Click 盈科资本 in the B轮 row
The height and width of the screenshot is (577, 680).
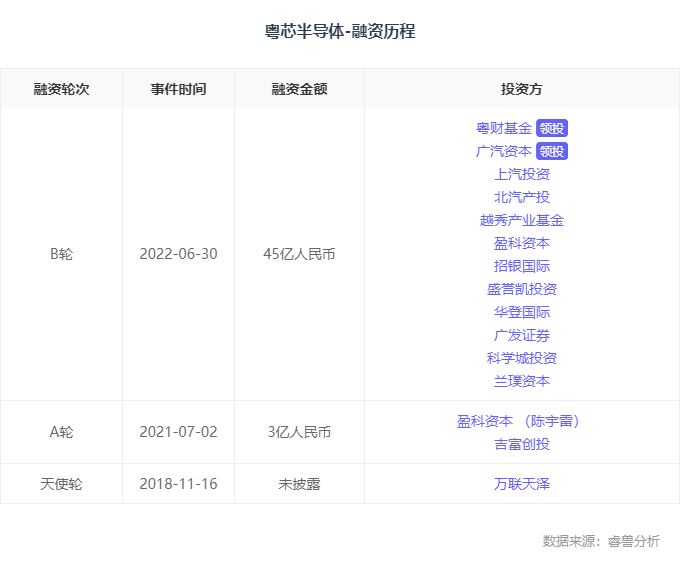pos(522,243)
